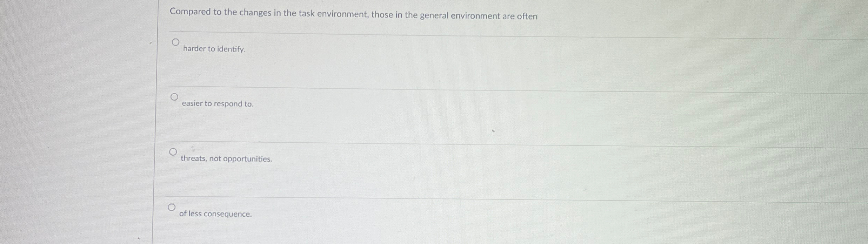The width and height of the screenshot is (868, 244).
Task: Select the radio button for "of less consequence"
Action: [172, 207]
